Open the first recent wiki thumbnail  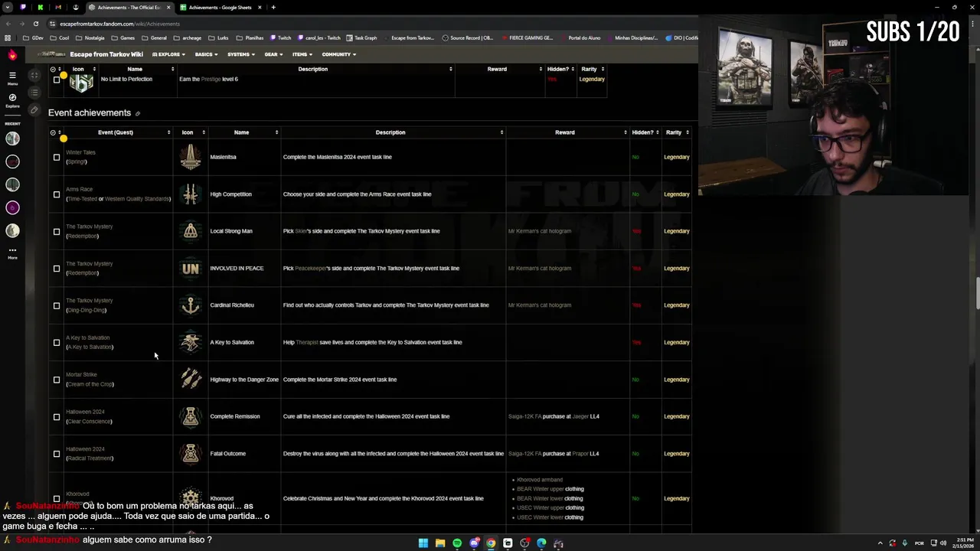point(12,139)
